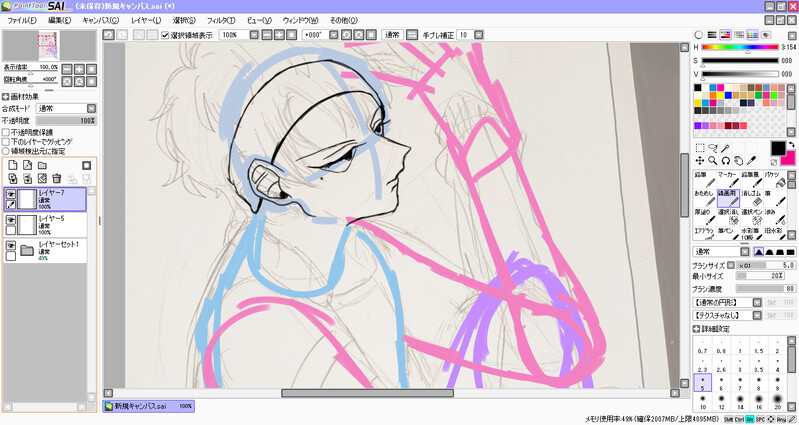Screen dimensions: 799x425
Task: Open the brush blending mode 通常 dropdown
Action: (x=745, y=252)
